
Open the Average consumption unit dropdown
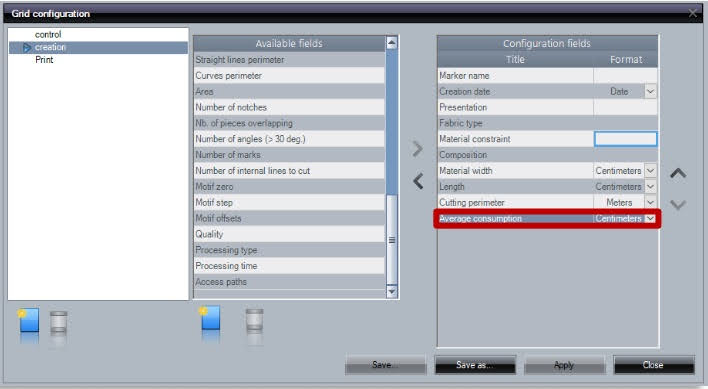tap(650, 218)
